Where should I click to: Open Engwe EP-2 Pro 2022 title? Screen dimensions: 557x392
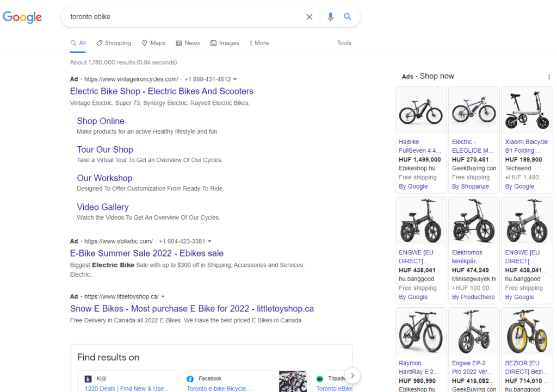pyautogui.click(x=473, y=368)
